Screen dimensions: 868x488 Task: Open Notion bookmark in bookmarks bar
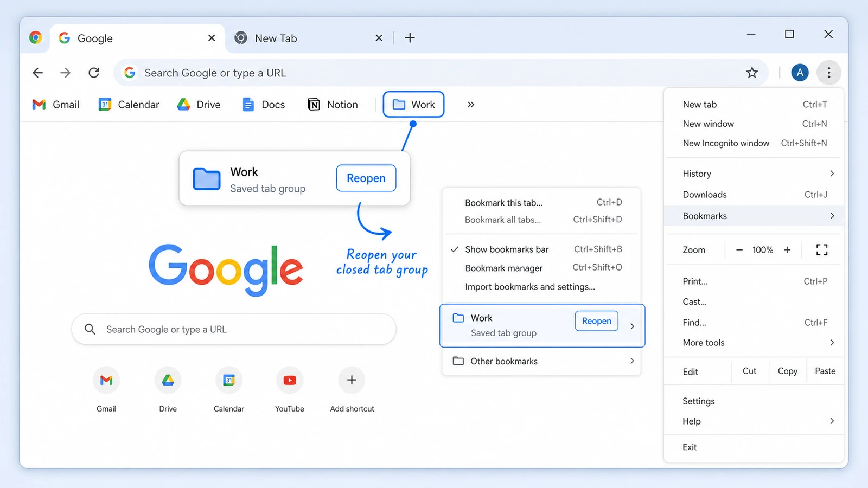333,105
